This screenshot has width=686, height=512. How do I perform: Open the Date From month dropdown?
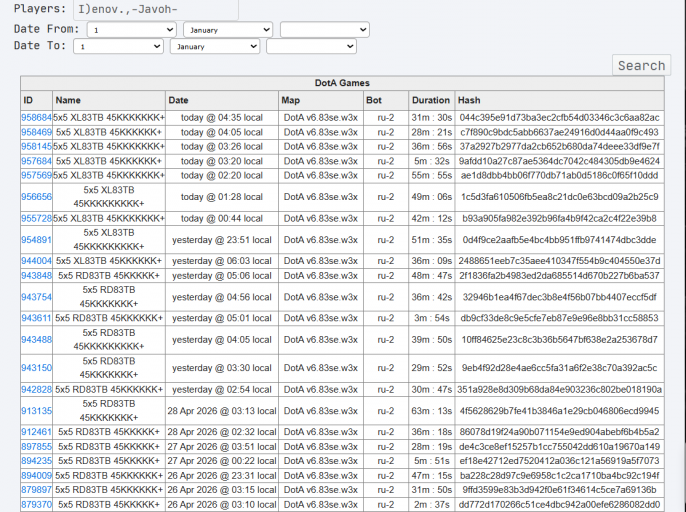(x=228, y=30)
